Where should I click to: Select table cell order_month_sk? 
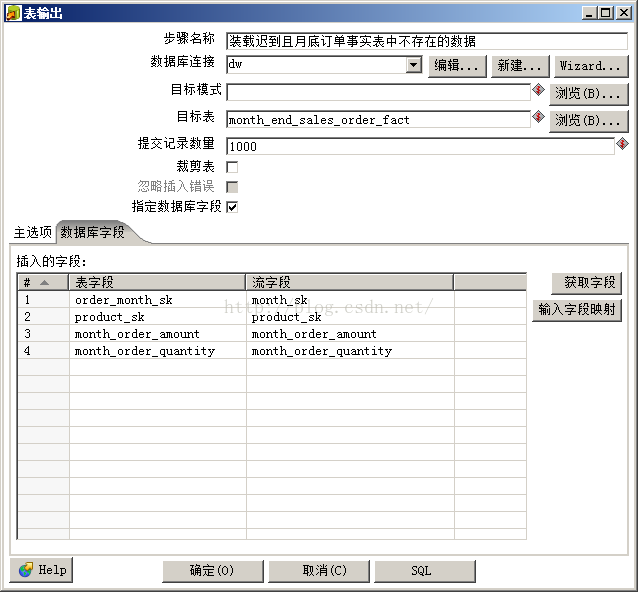click(x=157, y=300)
